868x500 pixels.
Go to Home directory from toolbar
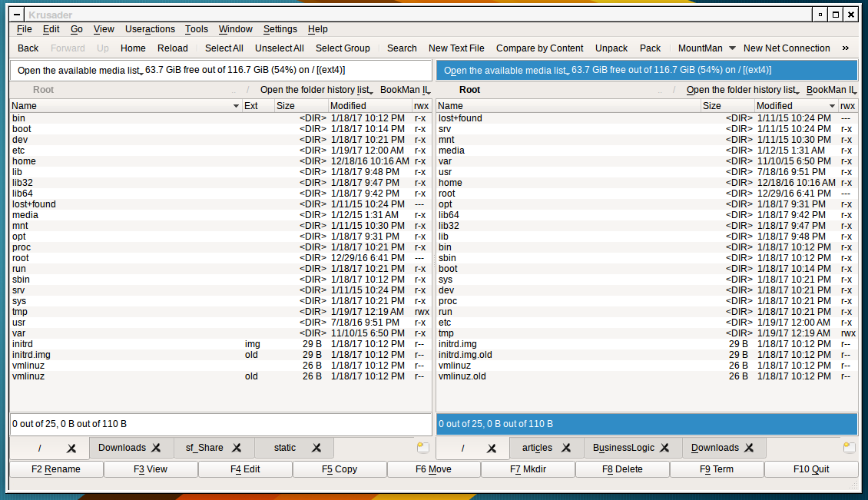click(133, 48)
